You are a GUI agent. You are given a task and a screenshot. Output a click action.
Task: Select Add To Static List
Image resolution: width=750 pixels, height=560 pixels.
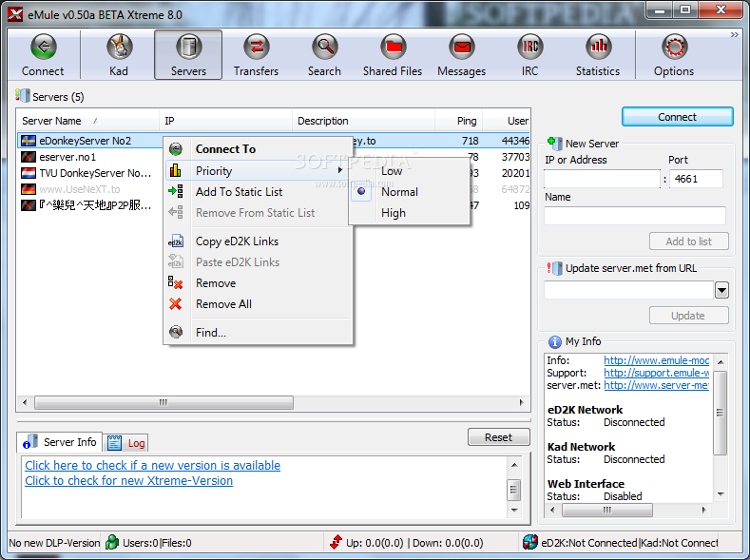[x=259, y=192]
